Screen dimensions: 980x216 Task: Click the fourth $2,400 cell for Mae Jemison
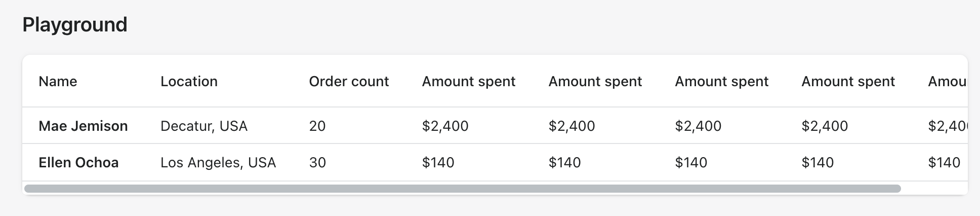tap(825, 126)
